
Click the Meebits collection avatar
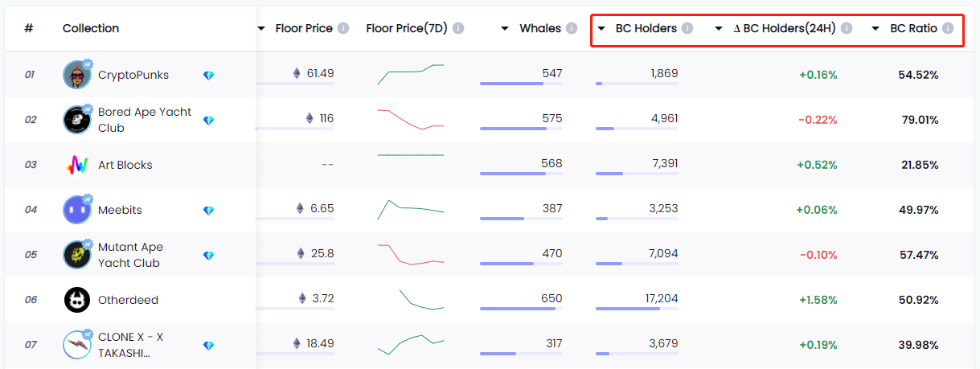pos(77,210)
